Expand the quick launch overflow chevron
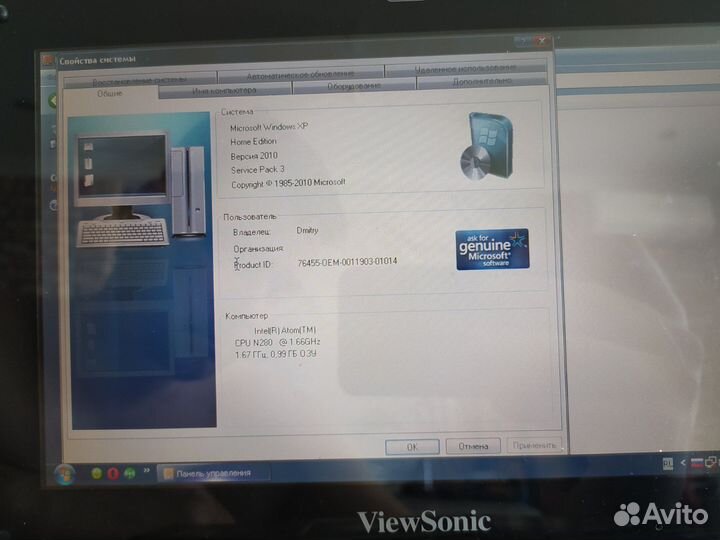This screenshot has height=540, width=720. click(x=149, y=472)
